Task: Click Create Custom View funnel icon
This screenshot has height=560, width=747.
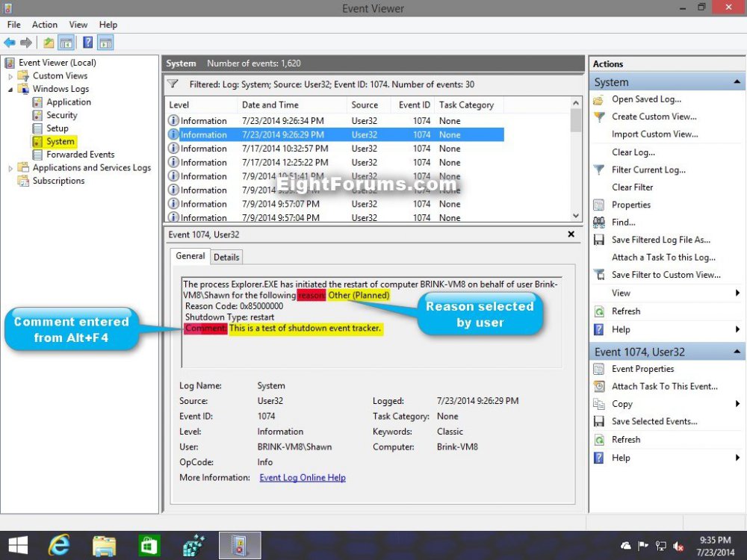Action: pos(599,116)
